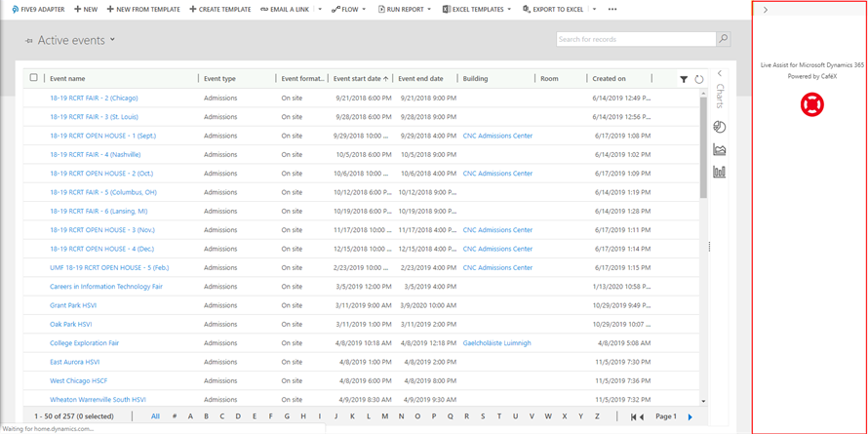Open the Gaelcholáiste Luimnigh building link
Screen dimensions: 868x434
coord(497,343)
